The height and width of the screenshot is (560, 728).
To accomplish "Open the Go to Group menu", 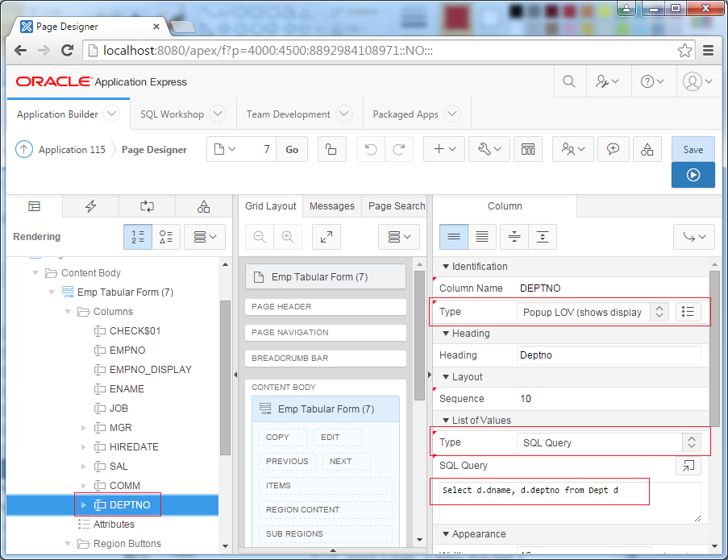I will 694,237.
